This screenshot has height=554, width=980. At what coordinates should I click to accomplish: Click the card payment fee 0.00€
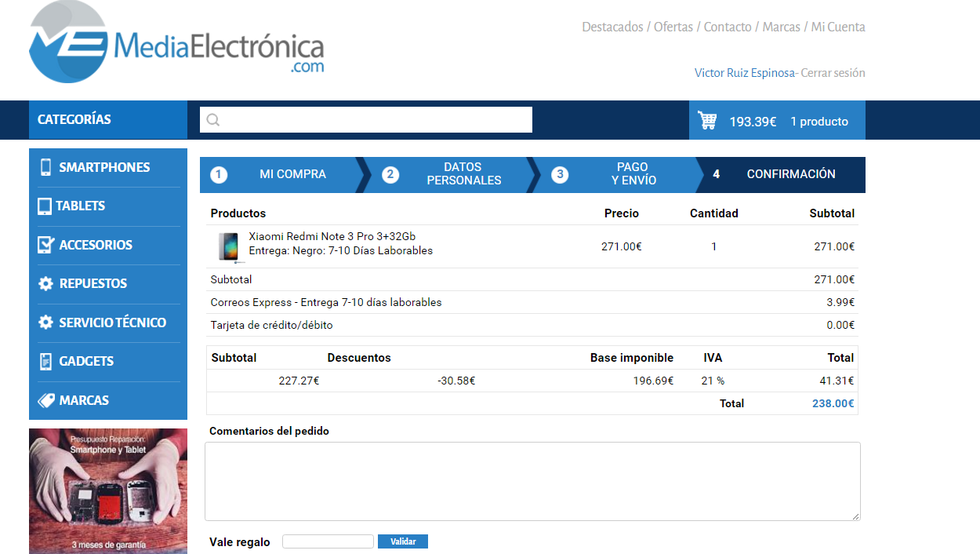tap(840, 325)
